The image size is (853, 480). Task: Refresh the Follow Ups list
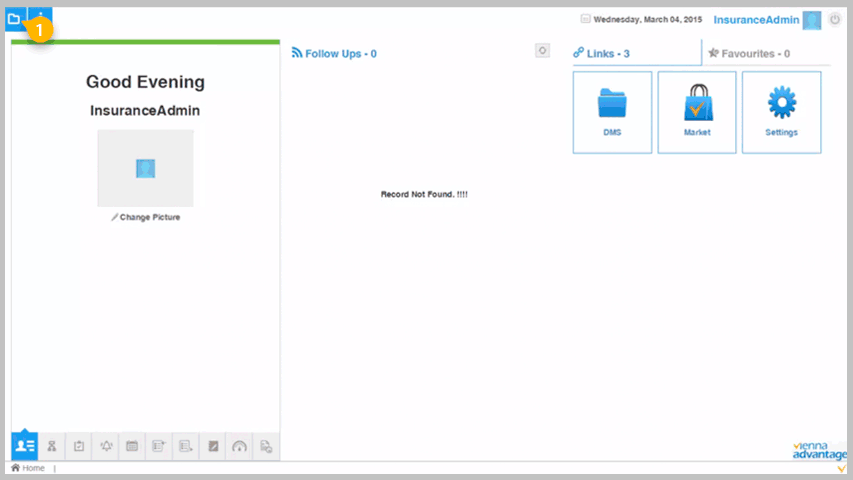(x=542, y=51)
